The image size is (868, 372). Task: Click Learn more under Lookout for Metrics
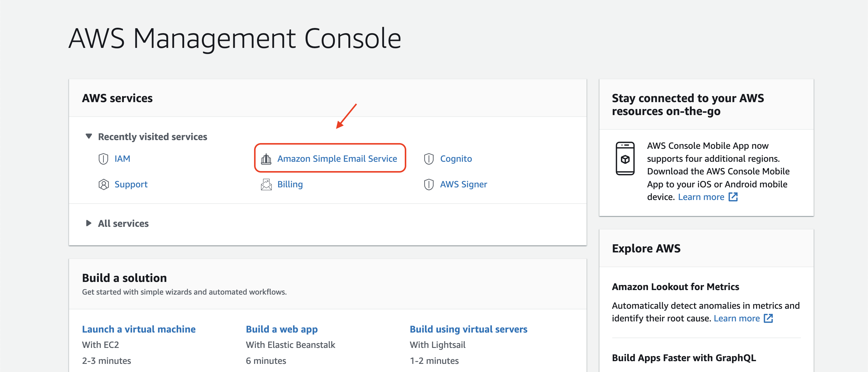737,318
